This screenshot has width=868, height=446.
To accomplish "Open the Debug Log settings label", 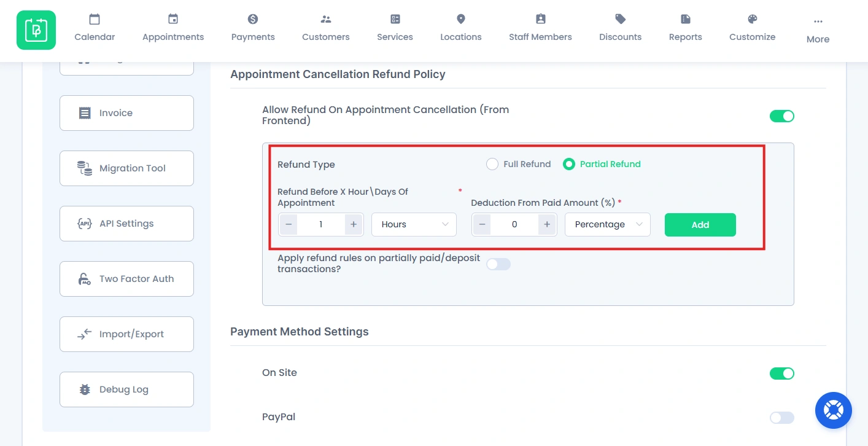I will pos(124,389).
